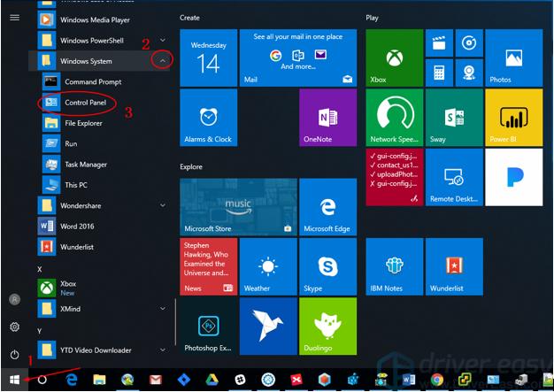Open the Xbox tile in Play group
The image size is (554, 392).
(x=394, y=57)
